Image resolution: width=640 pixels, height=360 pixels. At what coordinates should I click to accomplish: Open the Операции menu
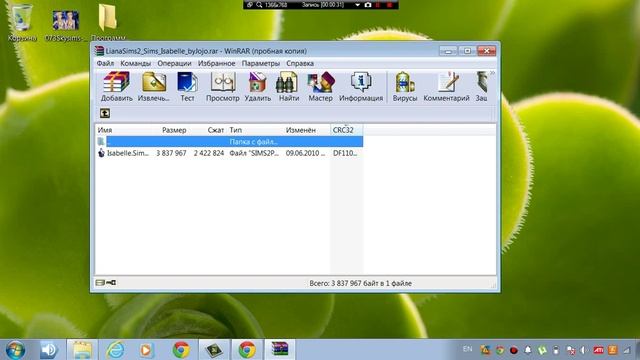[174, 63]
